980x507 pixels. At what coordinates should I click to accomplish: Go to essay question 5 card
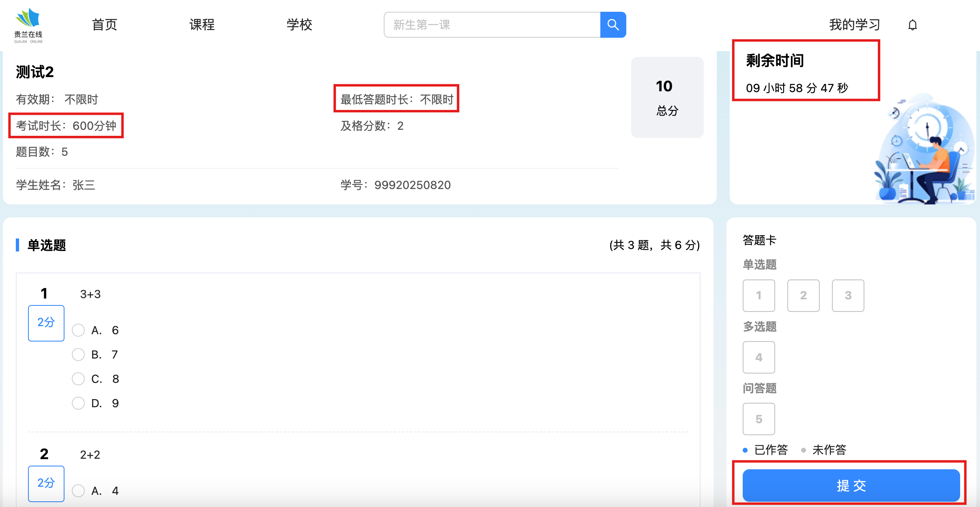coord(759,419)
